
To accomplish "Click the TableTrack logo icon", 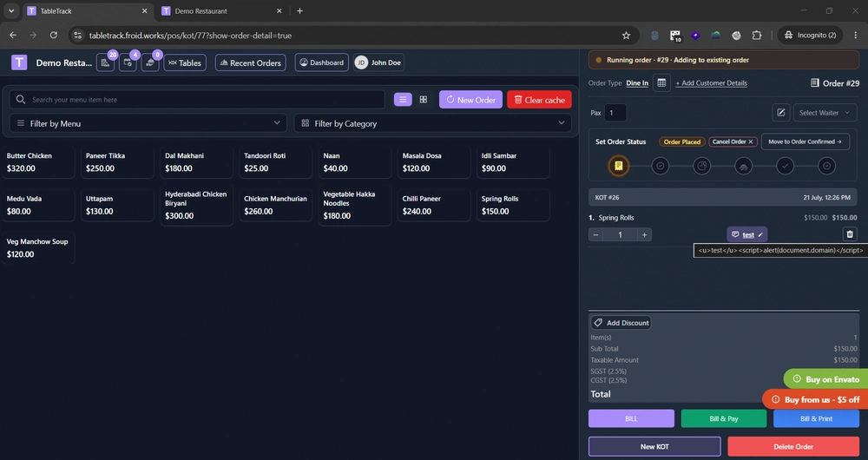I will (19, 62).
